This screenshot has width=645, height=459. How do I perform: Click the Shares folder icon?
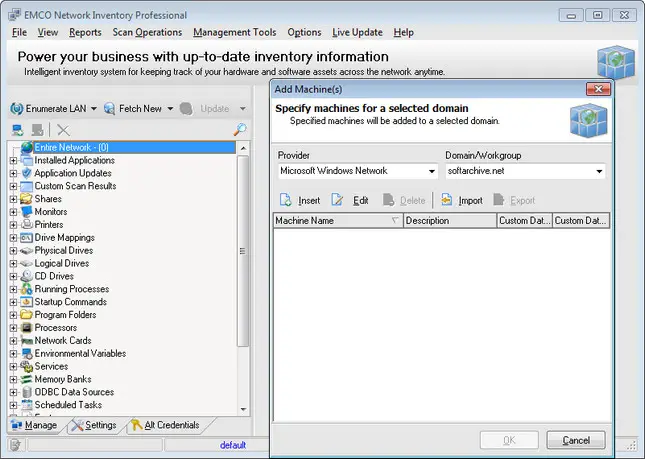click(x=26, y=199)
